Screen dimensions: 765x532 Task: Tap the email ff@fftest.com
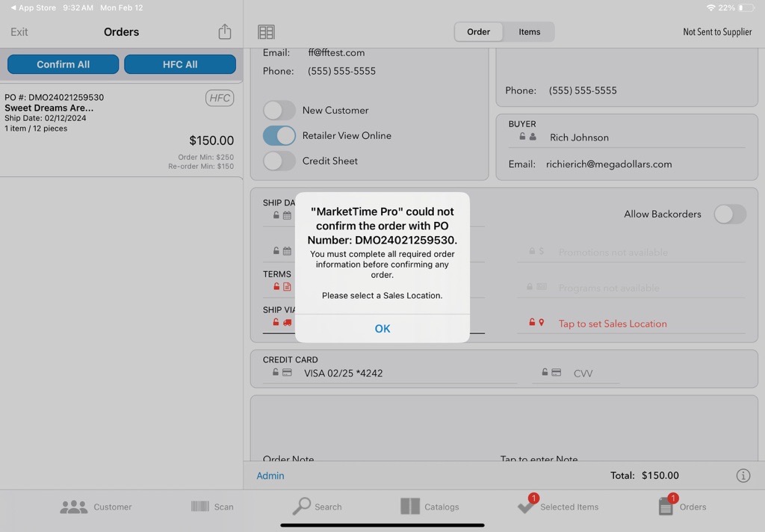click(x=336, y=52)
